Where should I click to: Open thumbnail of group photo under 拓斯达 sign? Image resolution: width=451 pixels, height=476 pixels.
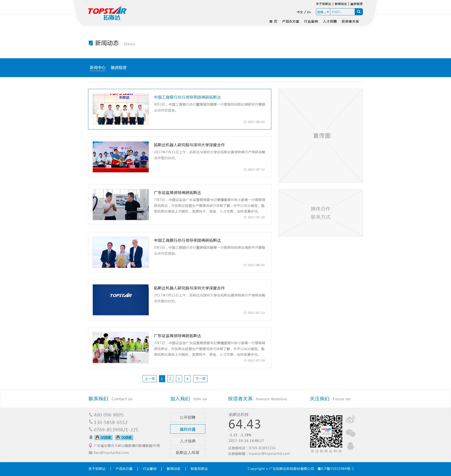[x=121, y=109]
